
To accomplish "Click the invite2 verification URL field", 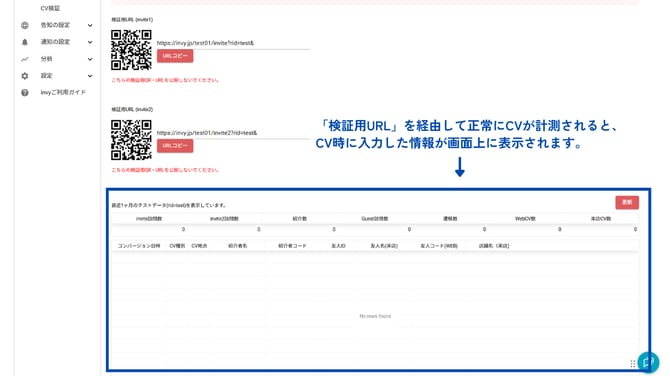I will [x=233, y=133].
